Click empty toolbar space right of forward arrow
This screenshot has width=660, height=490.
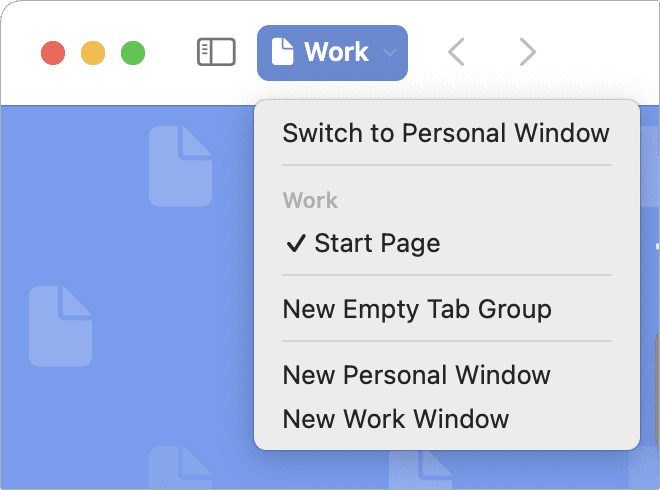coord(600,52)
